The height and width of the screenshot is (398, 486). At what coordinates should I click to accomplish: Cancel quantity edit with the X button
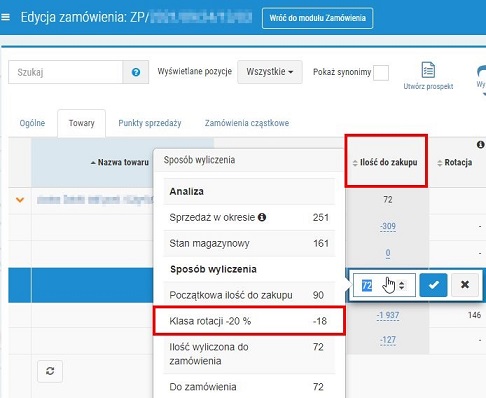point(465,285)
